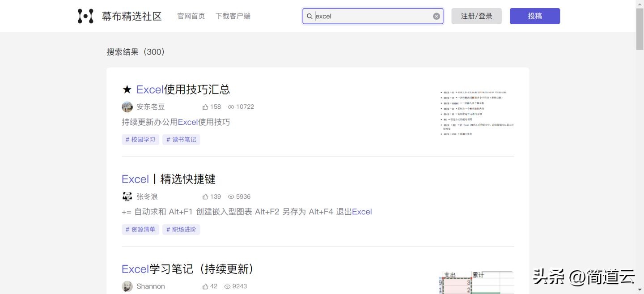Open article Excel丨精选快捷键
The width and height of the screenshot is (644, 294).
point(169,179)
